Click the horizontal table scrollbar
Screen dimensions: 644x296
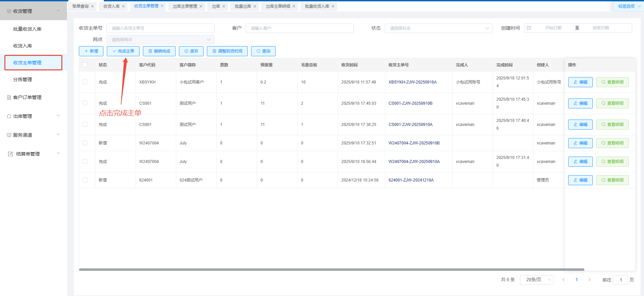click(331, 269)
